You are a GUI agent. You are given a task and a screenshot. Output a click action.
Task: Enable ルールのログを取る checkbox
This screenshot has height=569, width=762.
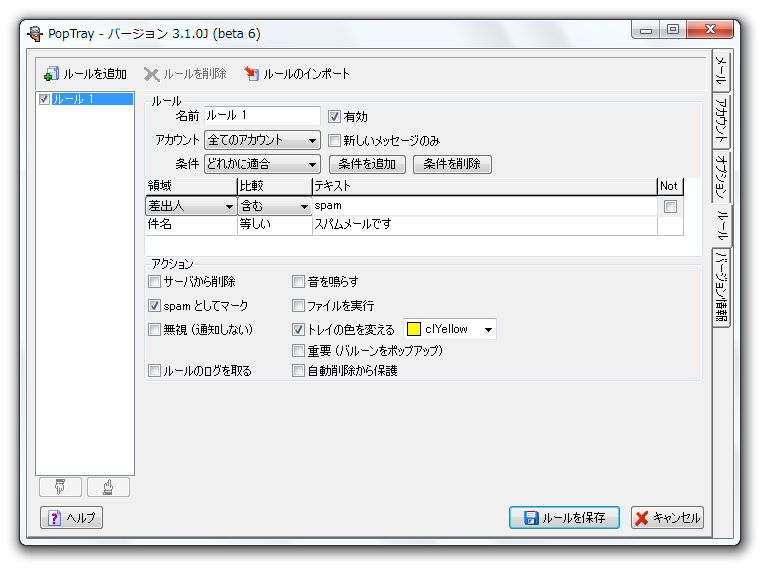click(154, 371)
